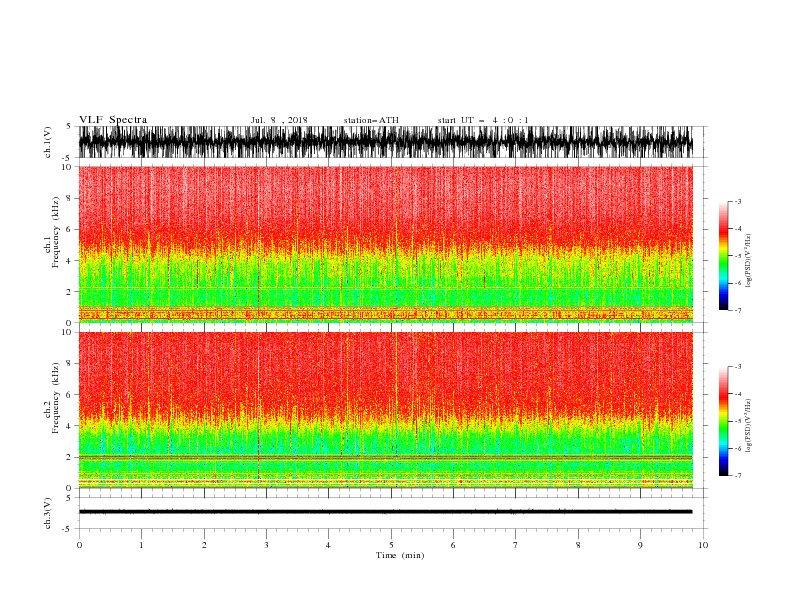The width and height of the screenshot is (792, 612).
Task: Click time axis tick label "4"
Action: pyautogui.click(x=328, y=545)
